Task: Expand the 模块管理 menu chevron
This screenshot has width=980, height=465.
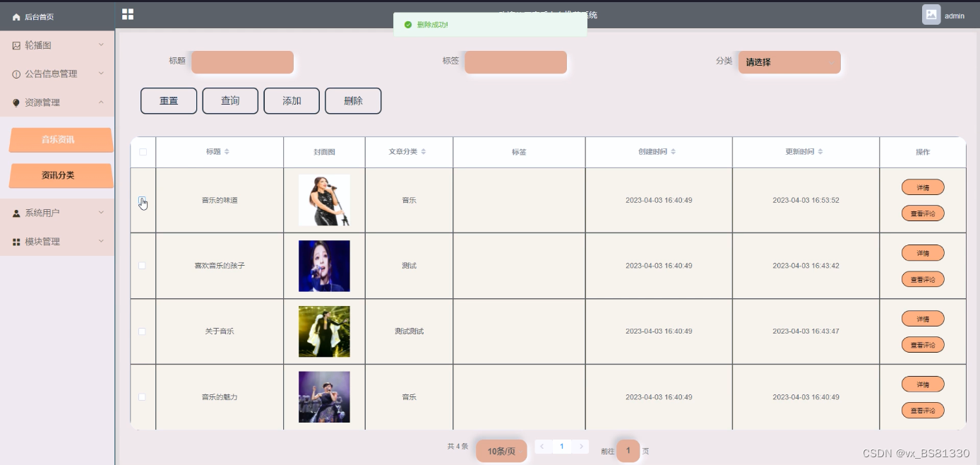Action: tap(101, 241)
